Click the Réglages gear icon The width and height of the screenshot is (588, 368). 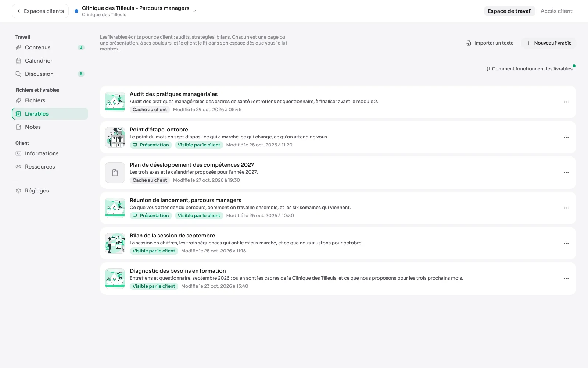(x=18, y=191)
